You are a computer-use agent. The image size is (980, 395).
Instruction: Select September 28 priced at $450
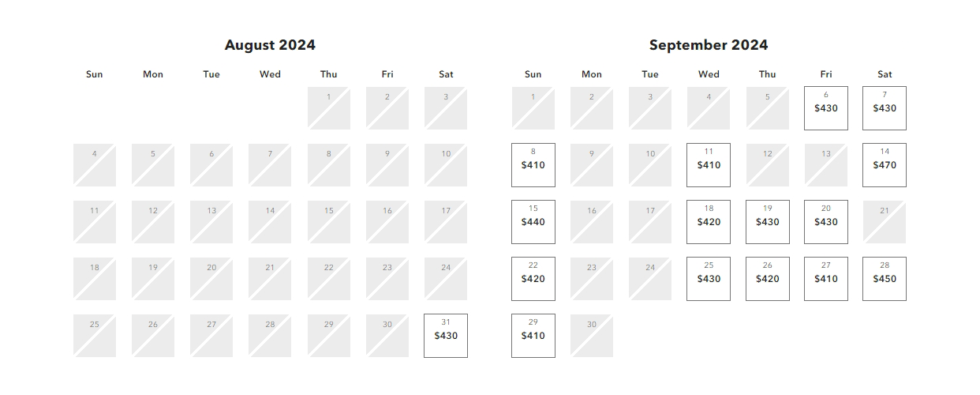click(885, 279)
